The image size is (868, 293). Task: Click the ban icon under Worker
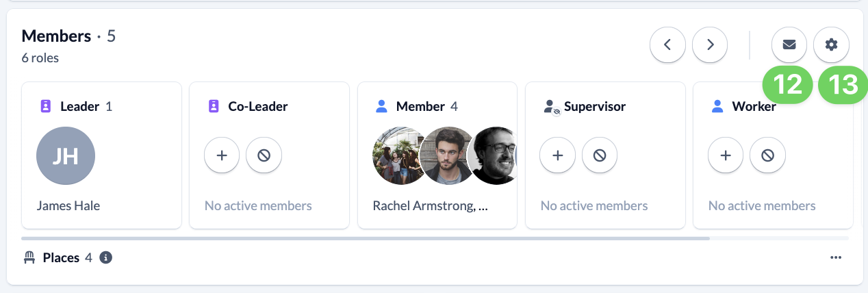click(767, 155)
